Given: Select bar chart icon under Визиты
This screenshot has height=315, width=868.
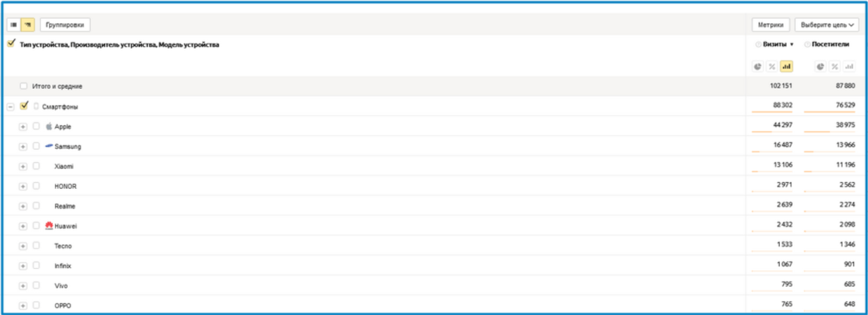Looking at the screenshot, I should 787,66.
